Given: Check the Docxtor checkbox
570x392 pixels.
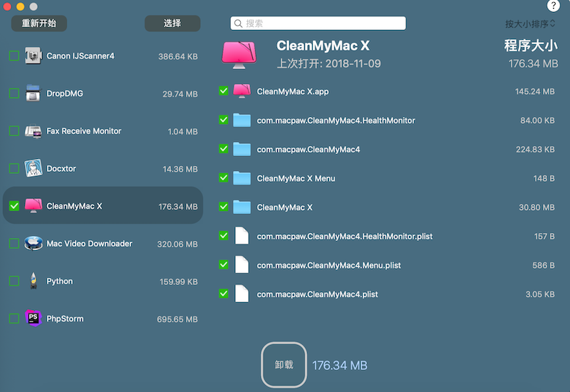Looking at the screenshot, I should (14, 168).
